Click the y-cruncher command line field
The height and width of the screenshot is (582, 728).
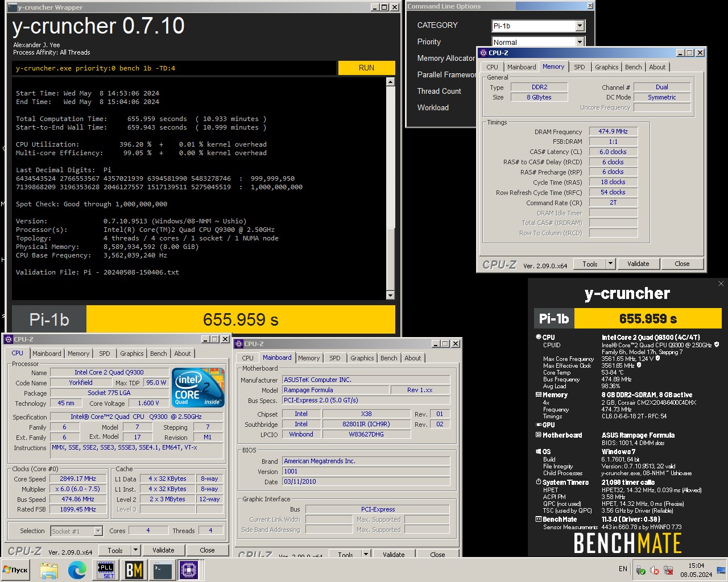click(174, 68)
